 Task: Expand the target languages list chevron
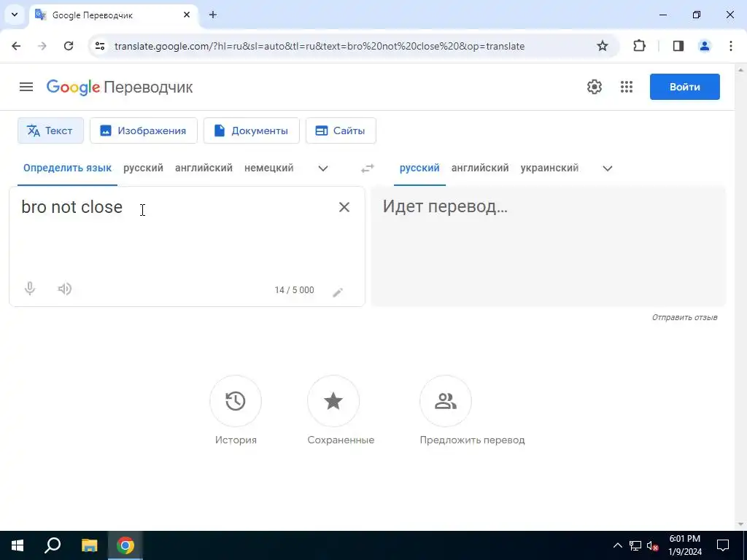click(608, 168)
